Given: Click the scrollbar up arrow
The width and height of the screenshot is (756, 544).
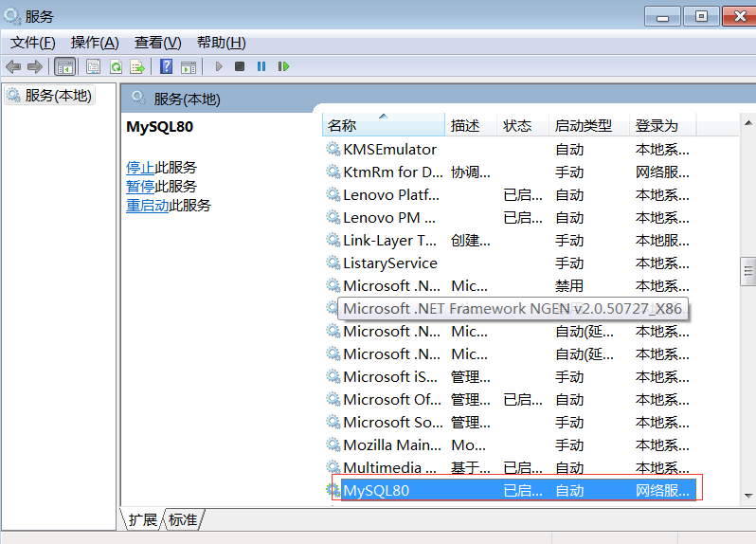Looking at the screenshot, I should coord(748,123).
